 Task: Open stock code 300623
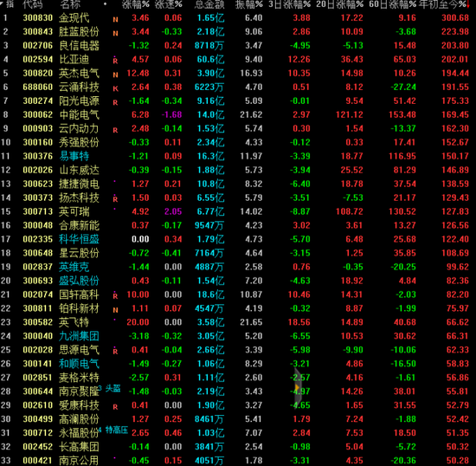point(37,184)
